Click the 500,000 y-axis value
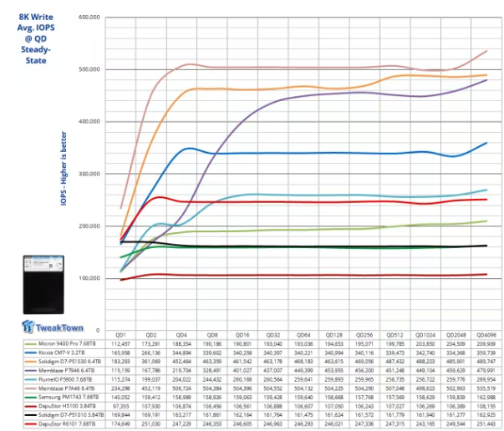This screenshot has height=431, width=504. coord(89,69)
